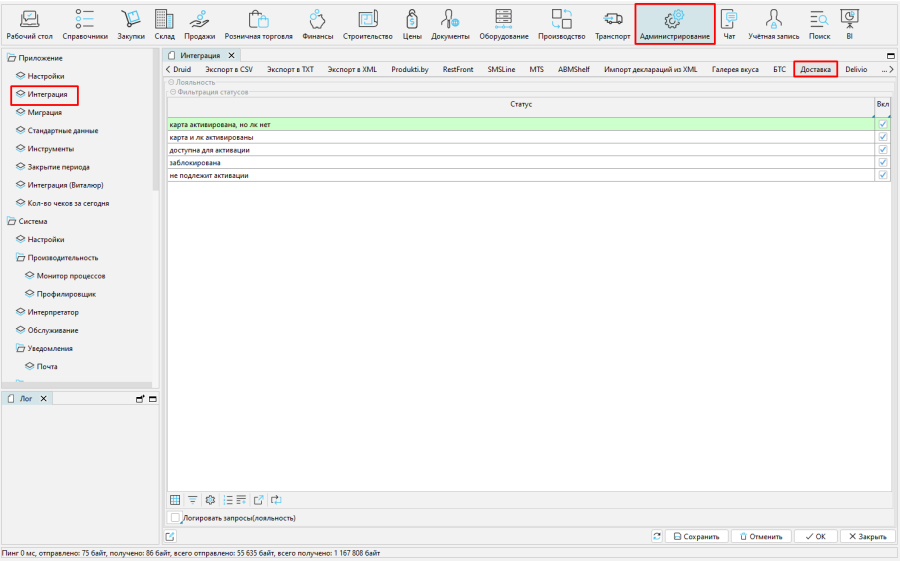
Task: Collapse the Производительность tree folder
Action: click(x=20, y=257)
